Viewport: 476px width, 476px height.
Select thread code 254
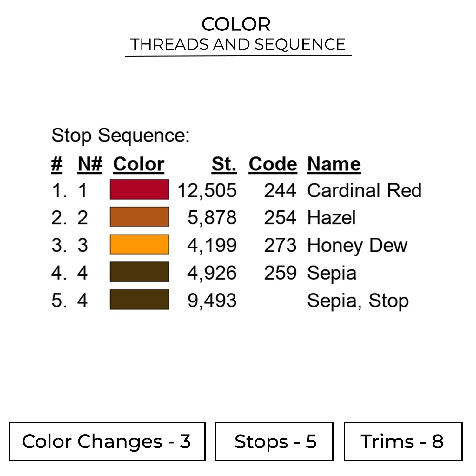click(x=280, y=218)
